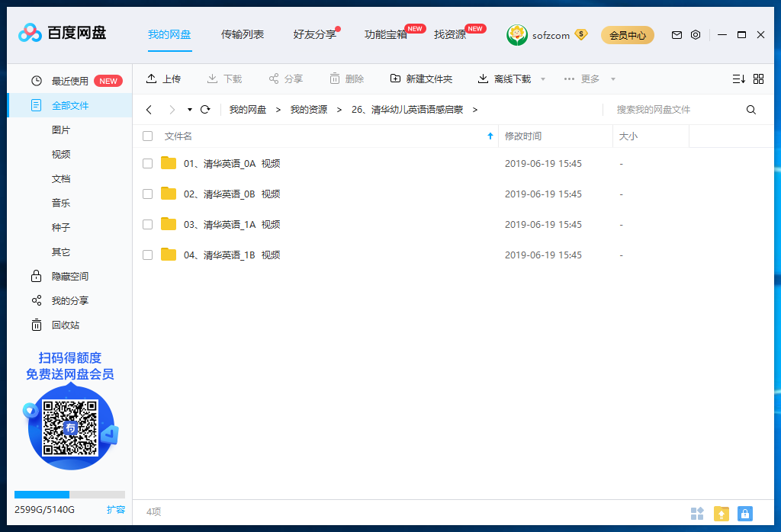This screenshot has width=781, height=532.
Task: Open the messages envelope icon
Action: [676, 34]
